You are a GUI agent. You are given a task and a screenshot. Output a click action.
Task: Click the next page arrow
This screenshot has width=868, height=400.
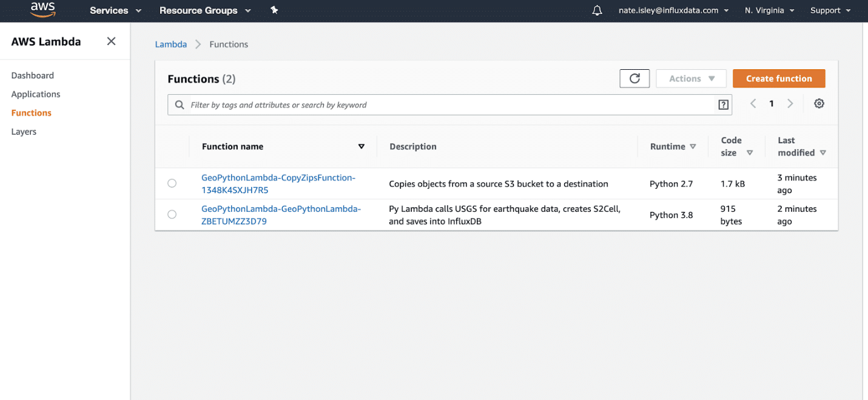[x=790, y=103]
